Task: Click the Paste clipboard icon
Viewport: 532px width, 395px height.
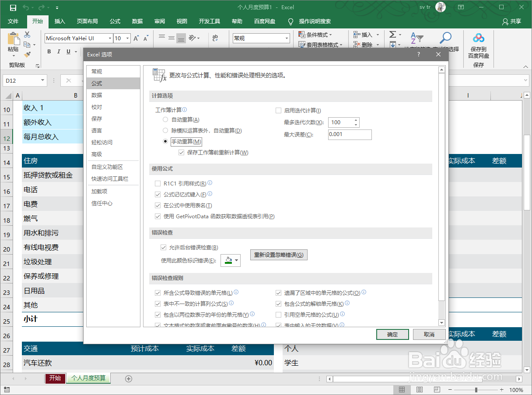Action: 13,39
